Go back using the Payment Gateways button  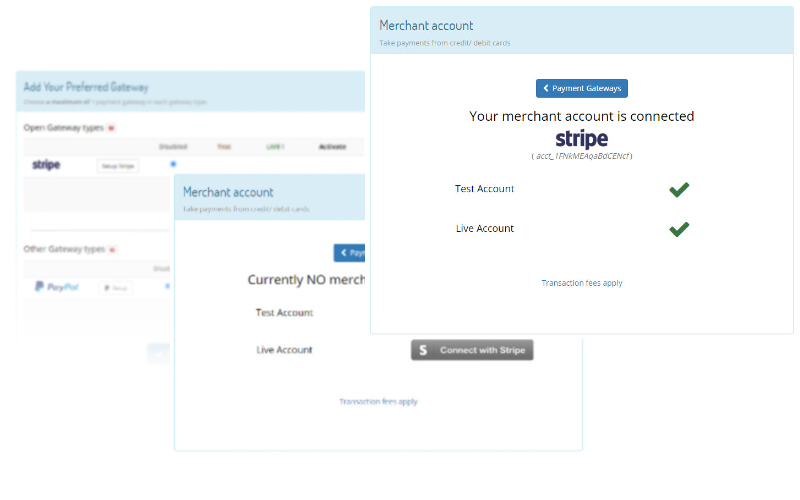(581, 88)
